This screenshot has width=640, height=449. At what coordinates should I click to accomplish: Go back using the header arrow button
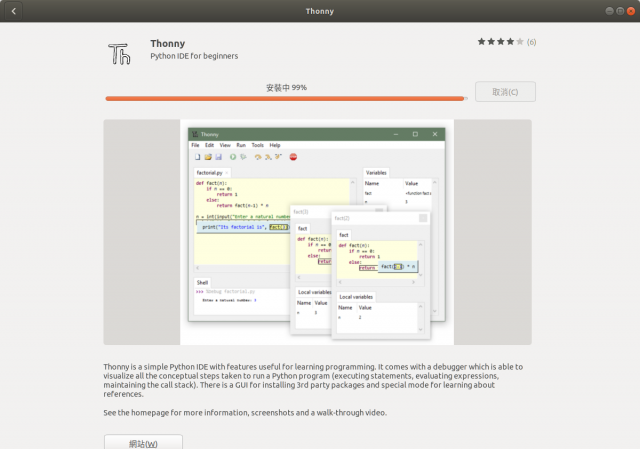tap(13, 11)
